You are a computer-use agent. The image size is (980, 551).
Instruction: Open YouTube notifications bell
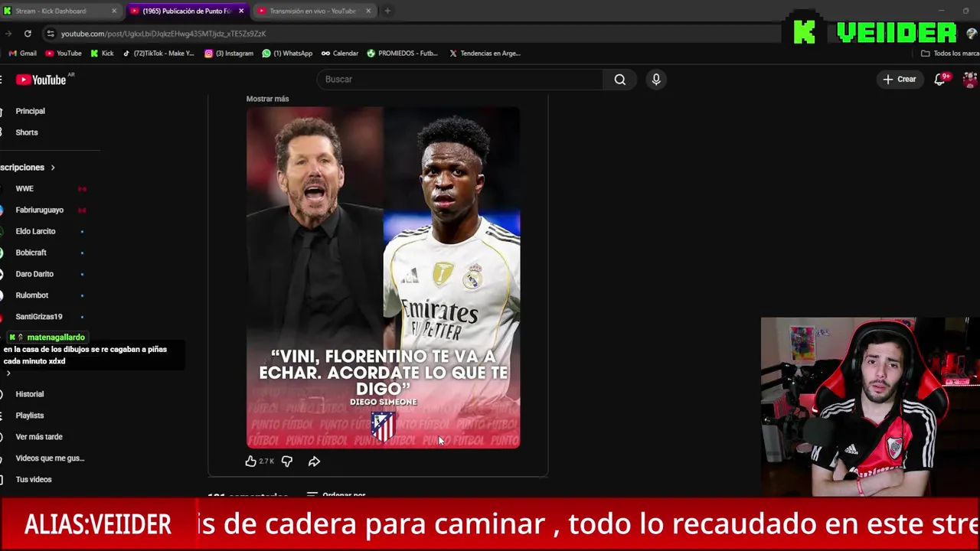click(x=939, y=80)
